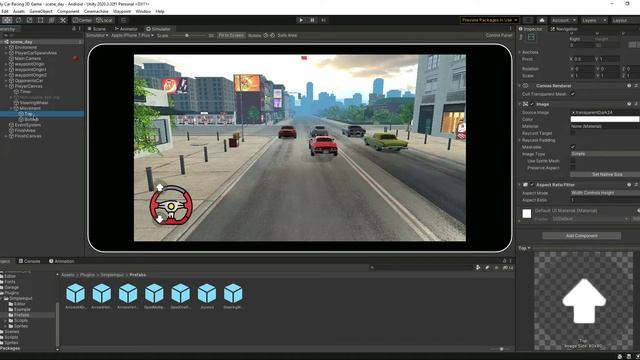Open the Image Type dropdown

[x=605, y=154]
